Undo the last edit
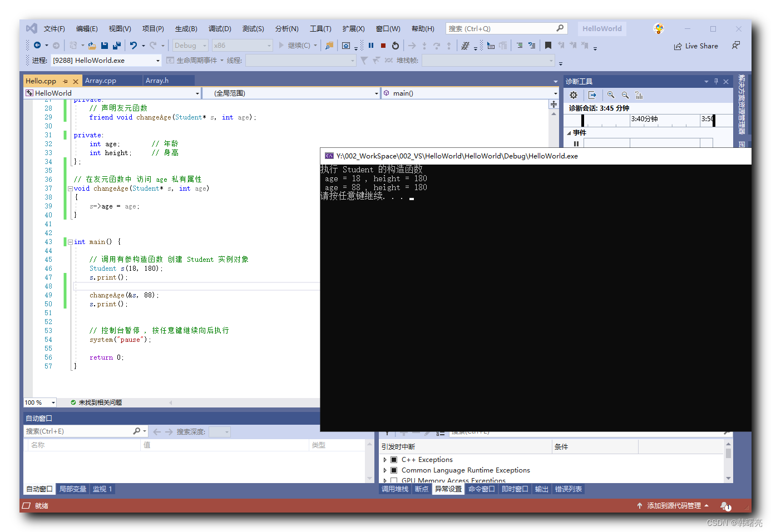Screen dimensions: 771x532 [x=134, y=46]
